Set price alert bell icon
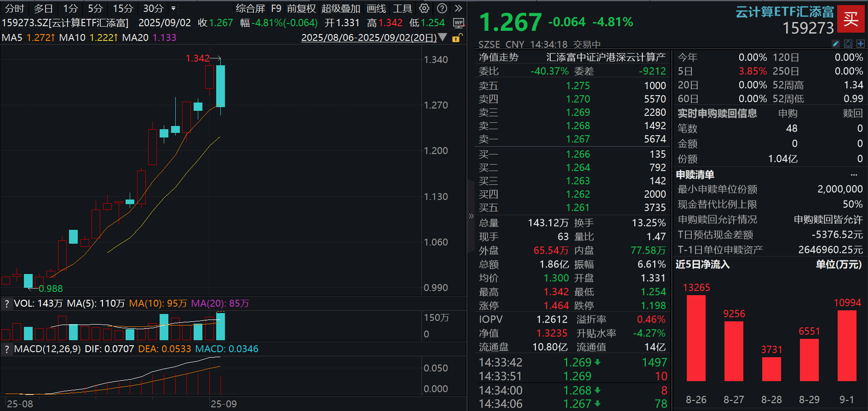 [x=848, y=44]
